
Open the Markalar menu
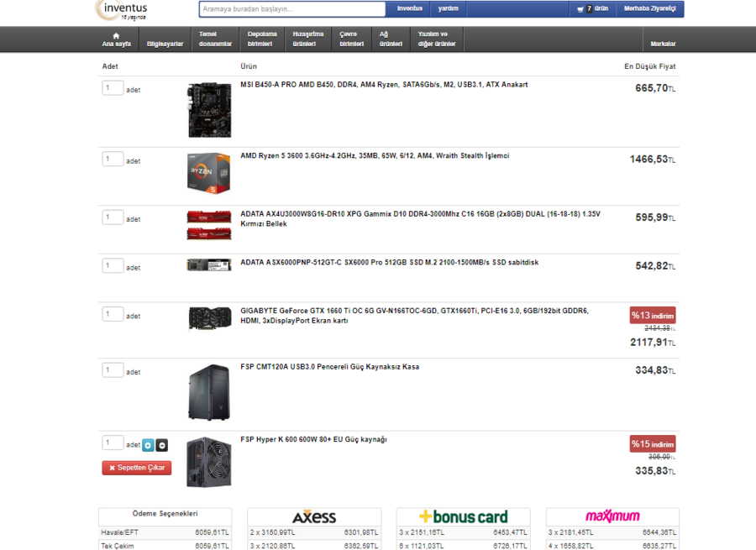point(663,44)
